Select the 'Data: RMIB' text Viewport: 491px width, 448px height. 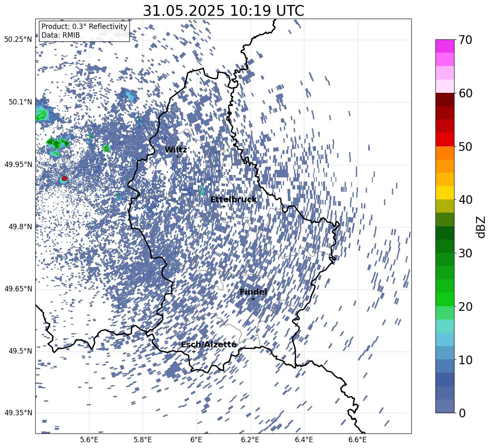coord(61,35)
